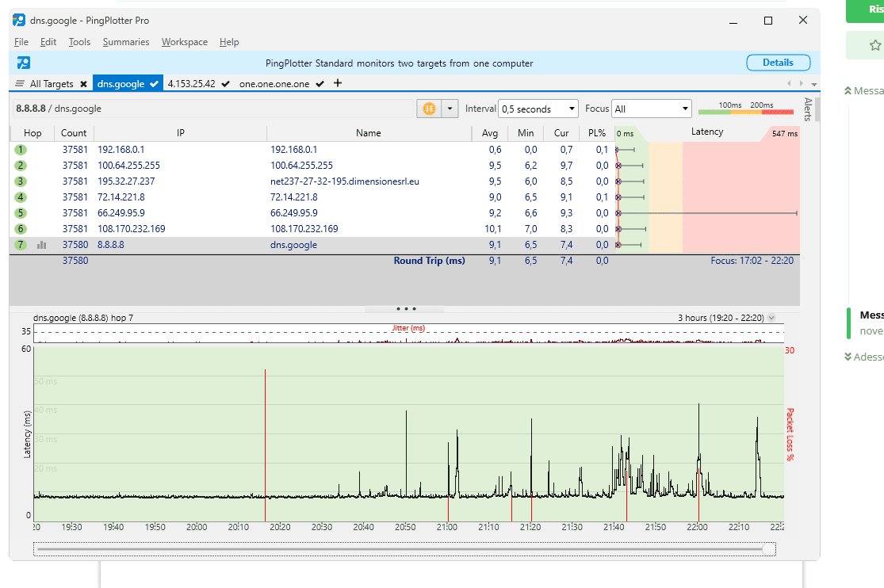Viewport: 884px width, 588px height.
Task: Click the Details button
Action: (x=778, y=63)
